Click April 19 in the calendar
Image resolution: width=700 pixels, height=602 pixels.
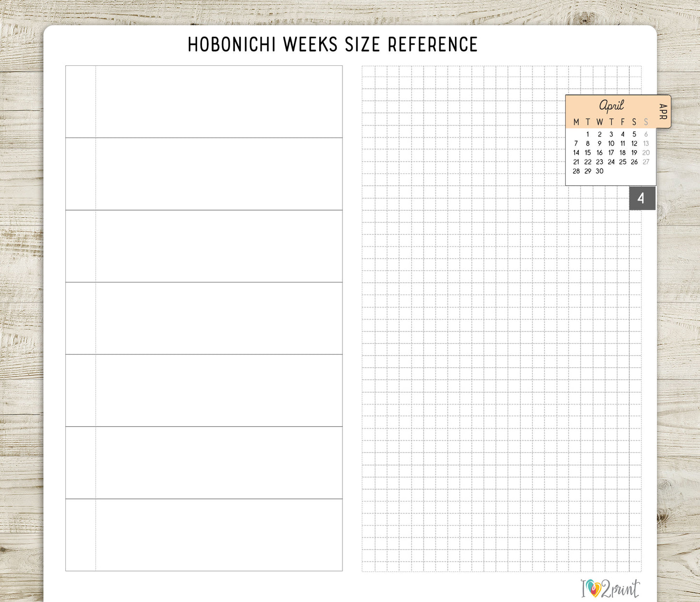[634, 153]
